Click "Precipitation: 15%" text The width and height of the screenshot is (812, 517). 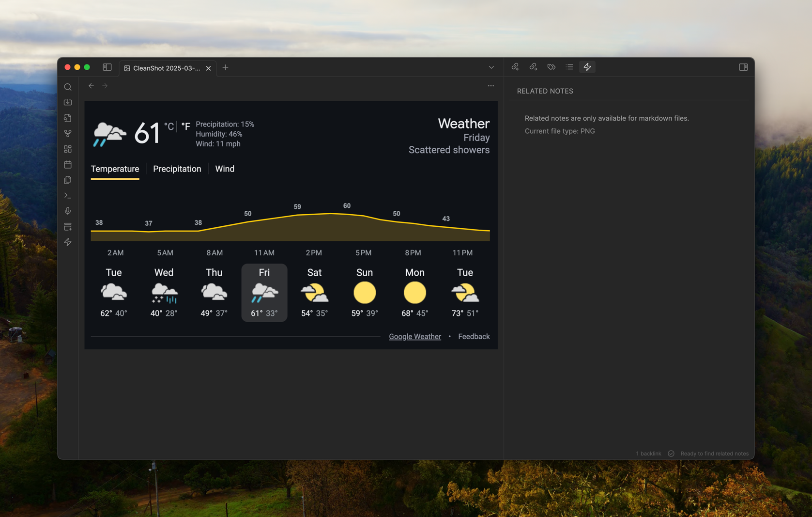click(x=225, y=125)
